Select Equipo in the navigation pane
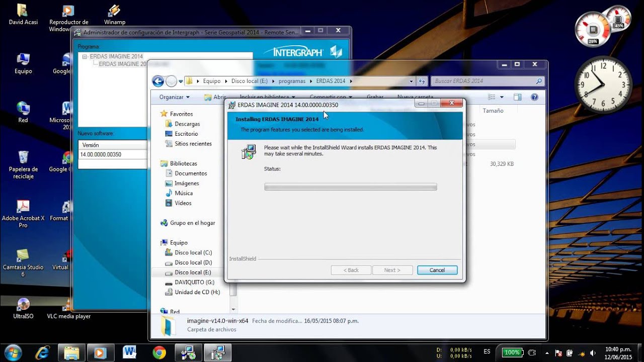The image size is (644, 362). click(x=179, y=242)
